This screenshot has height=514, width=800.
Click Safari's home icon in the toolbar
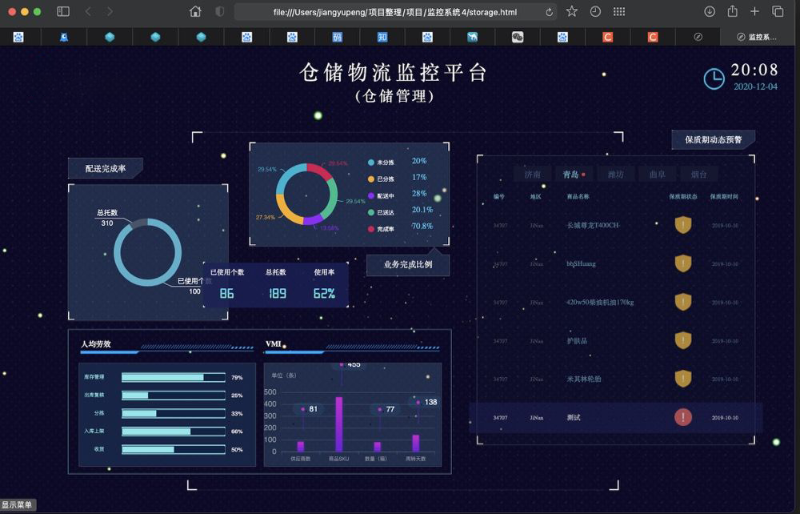pyautogui.click(x=195, y=11)
